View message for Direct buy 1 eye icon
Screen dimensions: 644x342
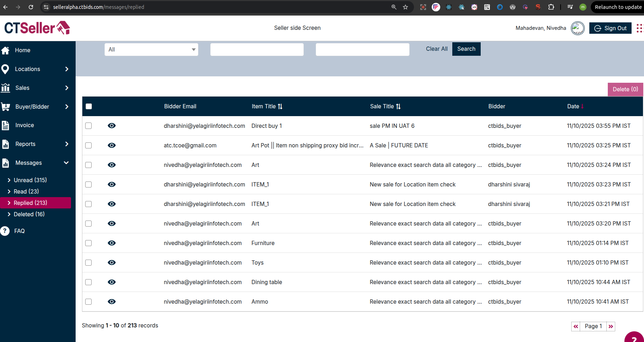point(111,126)
